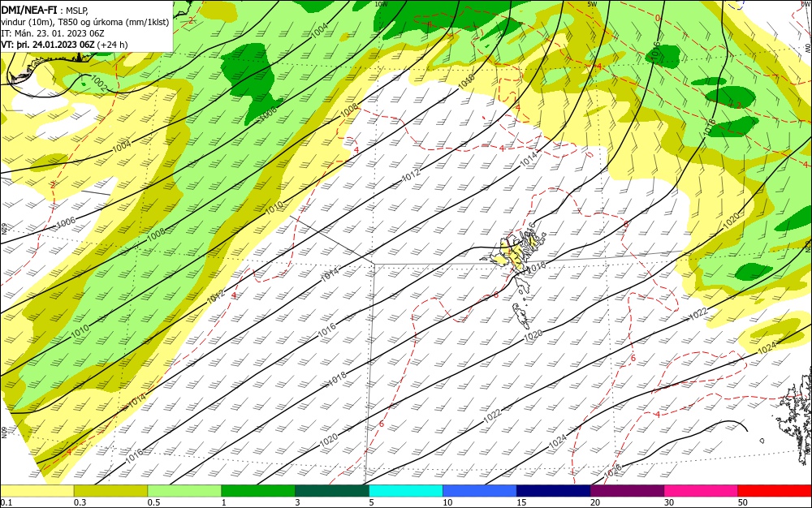Click the pale yellow 0.1–0.3 legend swatch
The width and height of the screenshot is (812, 508).
(x=37, y=491)
